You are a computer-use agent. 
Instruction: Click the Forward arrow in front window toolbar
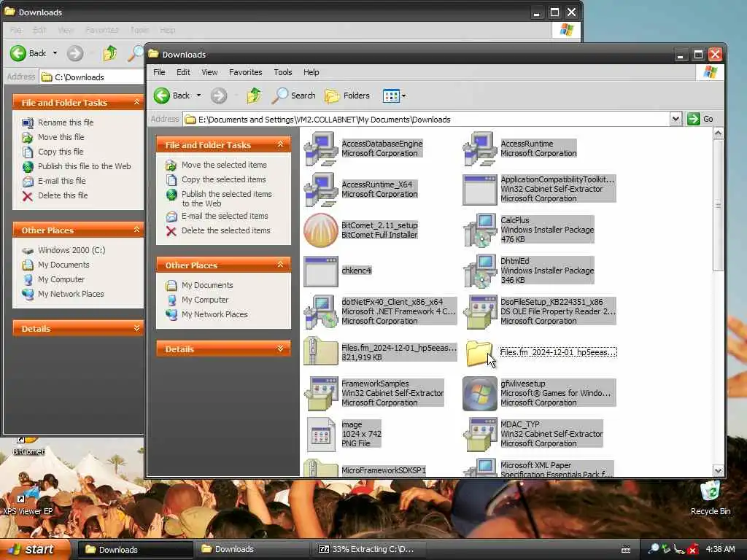219,96
